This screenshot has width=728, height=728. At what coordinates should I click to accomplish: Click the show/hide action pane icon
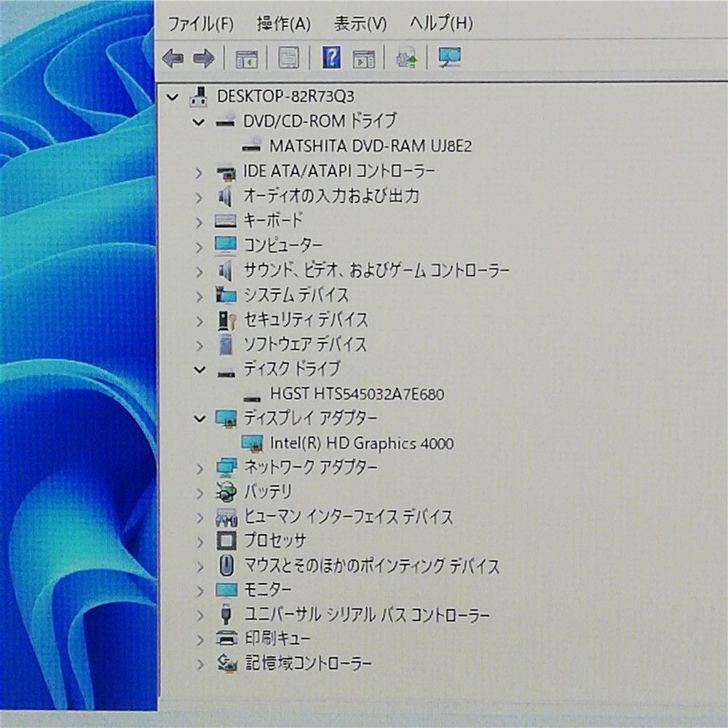pyautogui.click(x=363, y=59)
